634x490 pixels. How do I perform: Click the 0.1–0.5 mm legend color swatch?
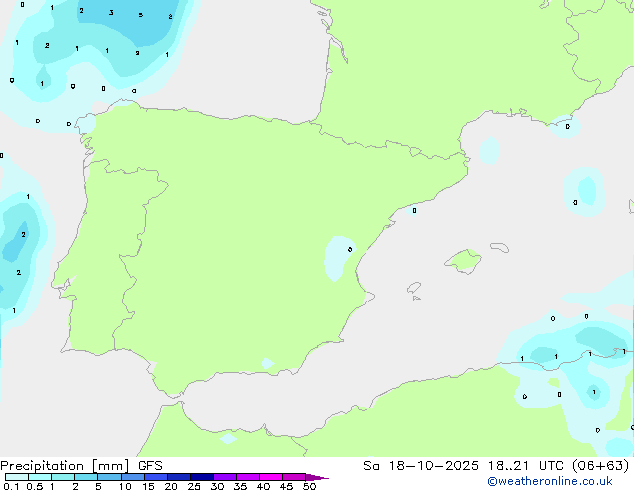tap(17, 477)
